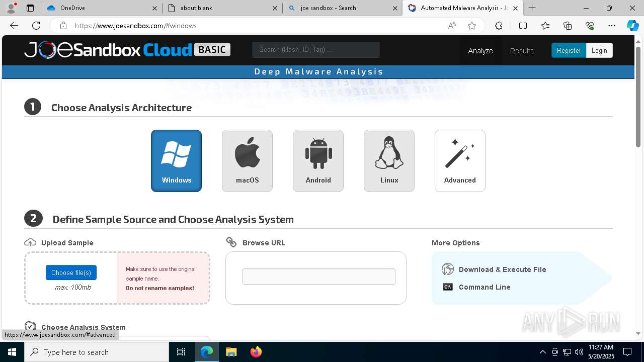Go back with the browser back arrow
Screen dimensions: 644x362
coord(14,26)
